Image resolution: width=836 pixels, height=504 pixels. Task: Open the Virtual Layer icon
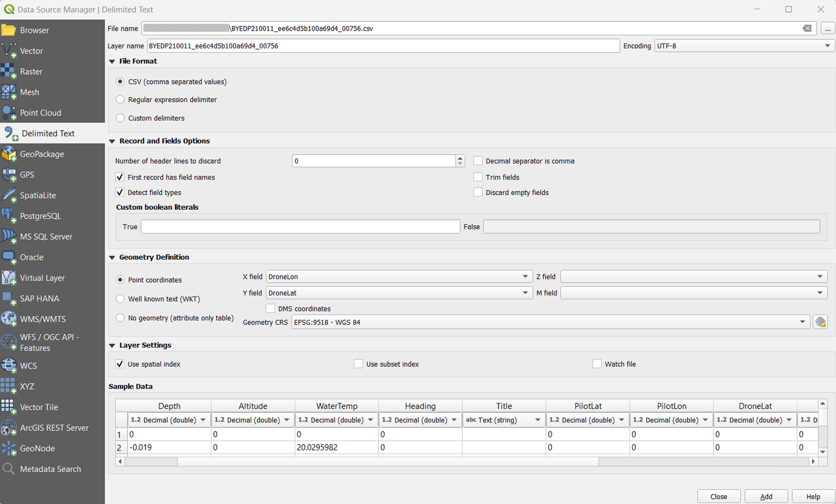pos(9,278)
